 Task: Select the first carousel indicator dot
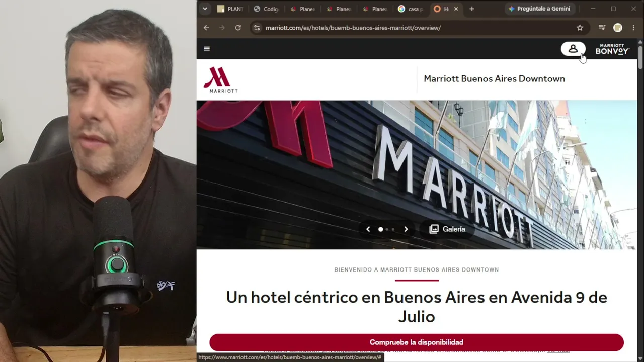[380, 229]
